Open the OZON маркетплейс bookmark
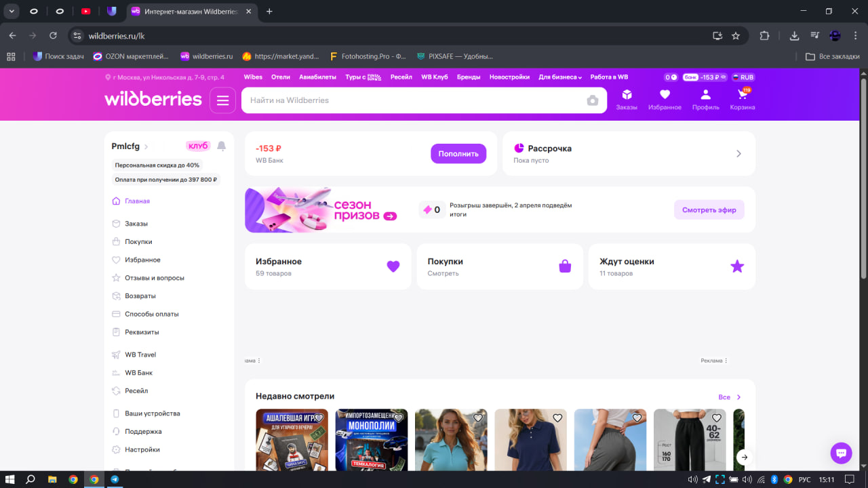The width and height of the screenshot is (868, 488). coord(132,56)
